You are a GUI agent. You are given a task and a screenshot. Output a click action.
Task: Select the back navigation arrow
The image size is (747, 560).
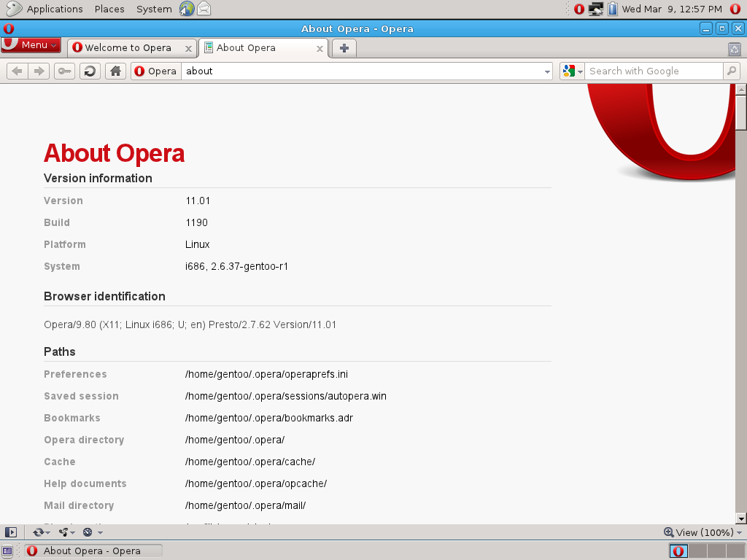pyautogui.click(x=16, y=71)
